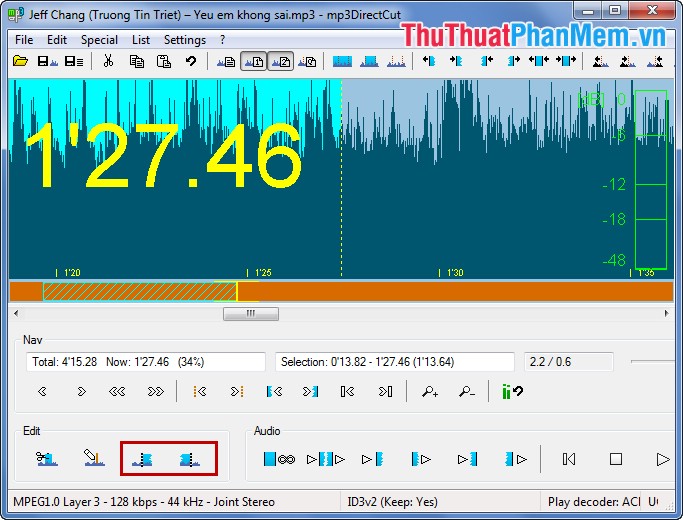Click the Cut scissors icon in toolbar
Viewport: 683px width, 520px height.
tap(107, 62)
